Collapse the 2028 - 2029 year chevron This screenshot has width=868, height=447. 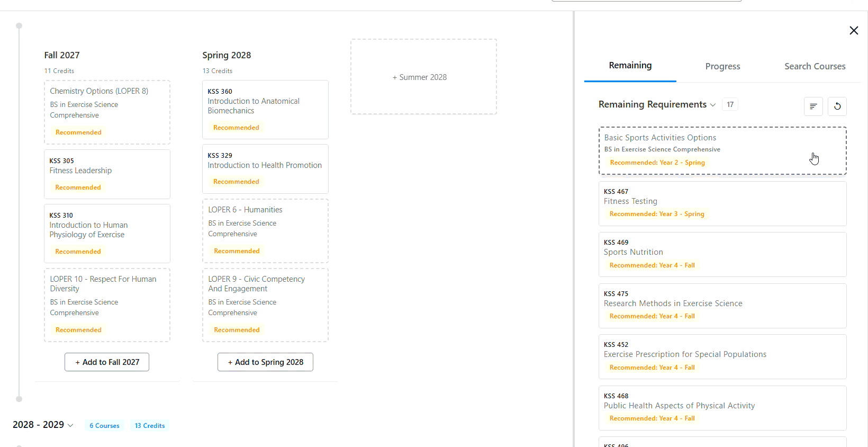coord(70,425)
